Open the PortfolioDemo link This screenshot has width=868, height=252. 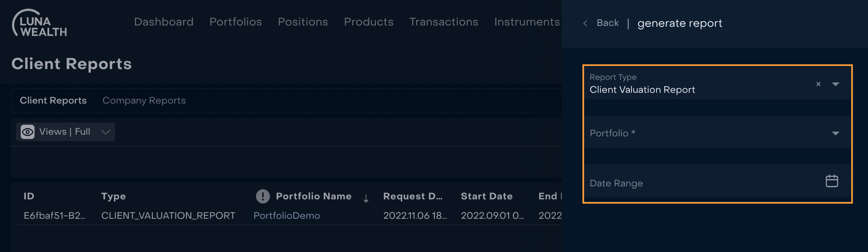pos(286,216)
